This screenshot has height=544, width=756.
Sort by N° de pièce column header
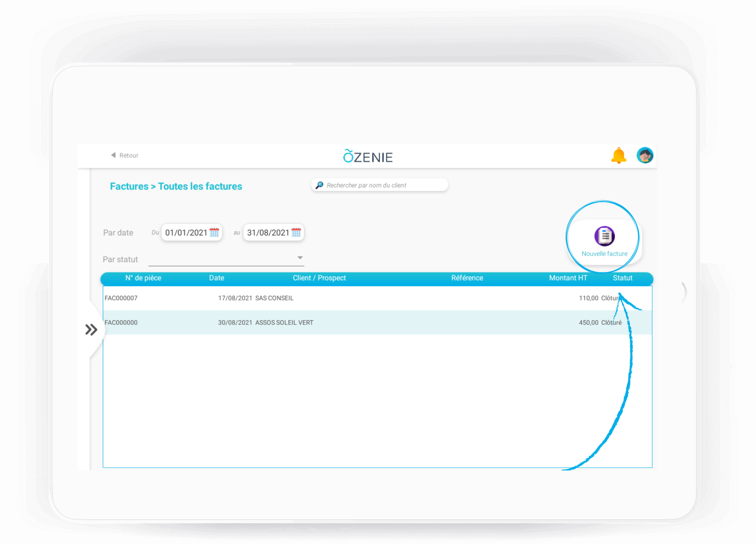pos(143,278)
